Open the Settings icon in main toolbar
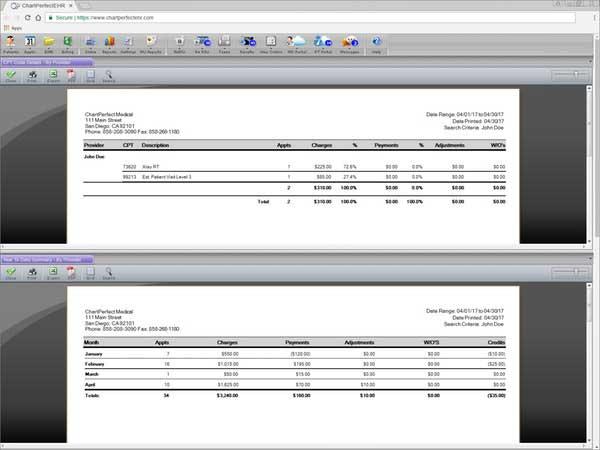The width and height of the screenshot is (600, 450). point(128,44)
